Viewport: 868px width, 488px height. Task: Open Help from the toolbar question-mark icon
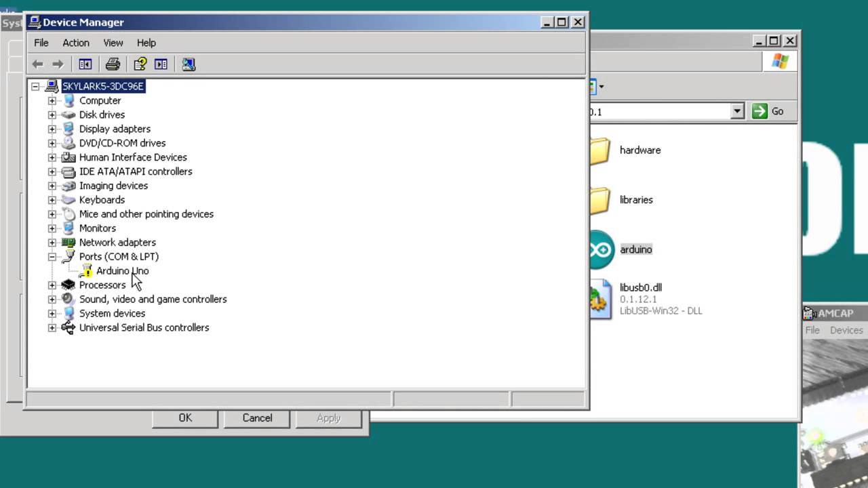(x=140, y=64)
